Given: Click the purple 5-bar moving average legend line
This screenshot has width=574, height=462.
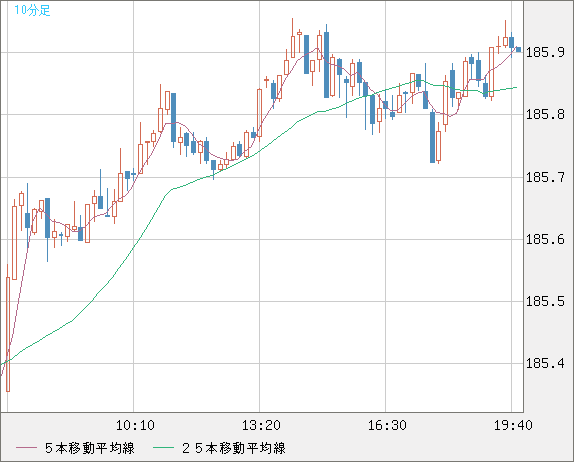Looking at the screenshot, I should pyautogui.click(x=26, y=448).
